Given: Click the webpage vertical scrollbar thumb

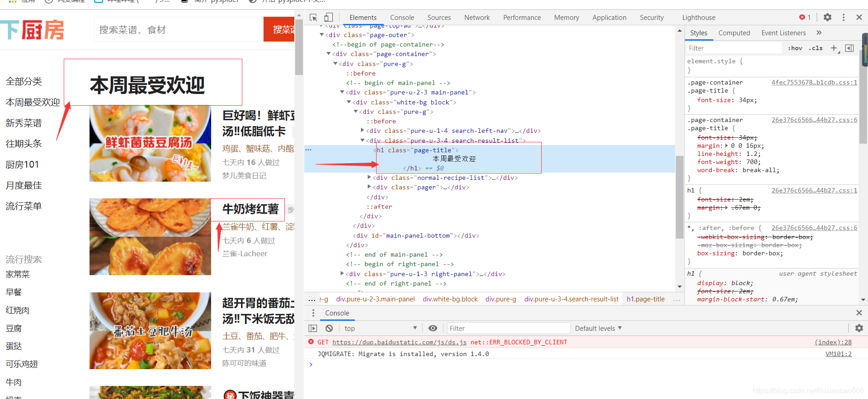Looking at the screenshot, I should pyautogui.click(x=299, y=46).
